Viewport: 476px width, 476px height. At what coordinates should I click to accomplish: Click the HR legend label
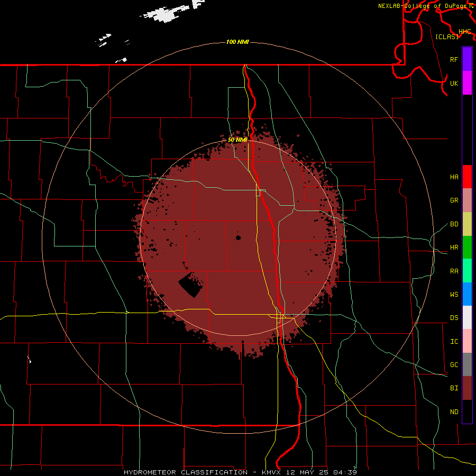click(x=454, y=248)
